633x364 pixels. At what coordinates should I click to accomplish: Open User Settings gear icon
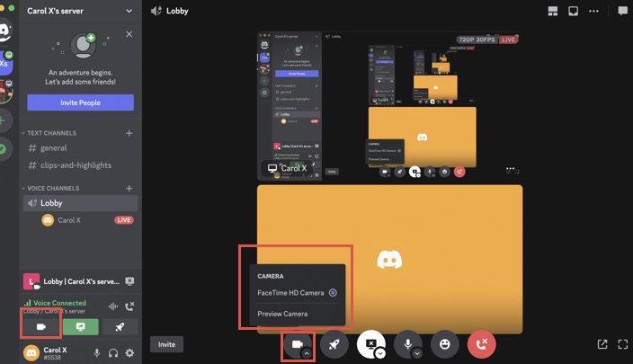(x=129, y=353)
